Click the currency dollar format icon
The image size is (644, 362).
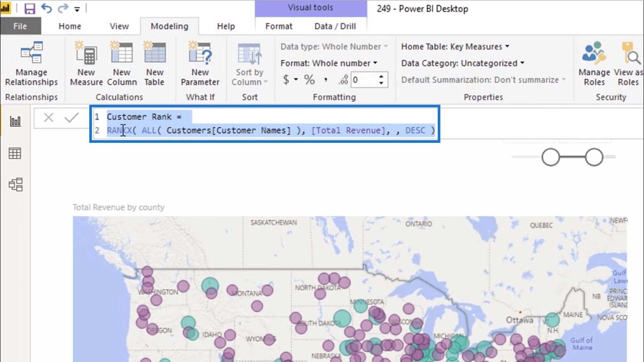286,80
